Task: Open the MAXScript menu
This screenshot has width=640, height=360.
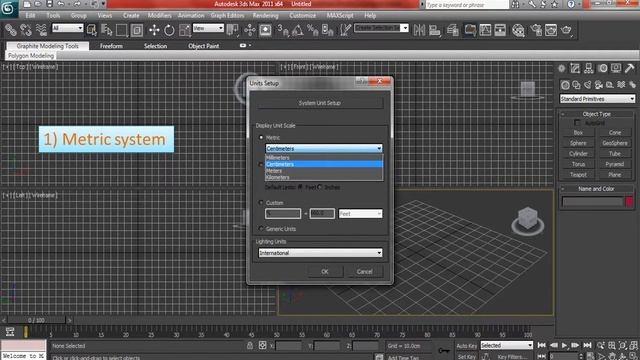Action: (x=340, y=16)
